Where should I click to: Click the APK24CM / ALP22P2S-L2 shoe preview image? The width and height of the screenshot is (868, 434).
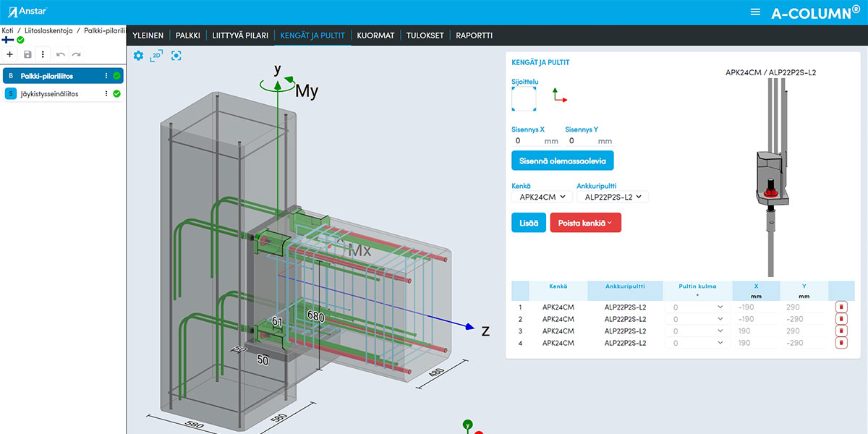pos(773,177)
